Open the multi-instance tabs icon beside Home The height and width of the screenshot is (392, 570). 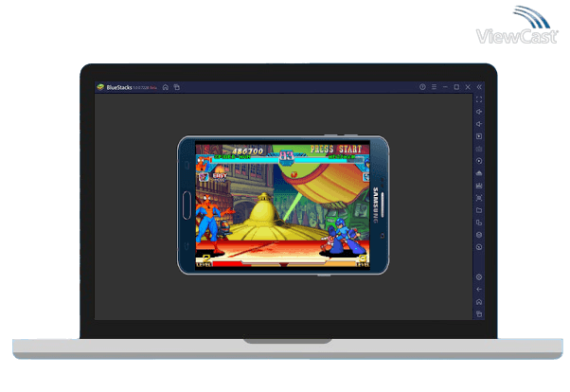(x=177, y=87)
